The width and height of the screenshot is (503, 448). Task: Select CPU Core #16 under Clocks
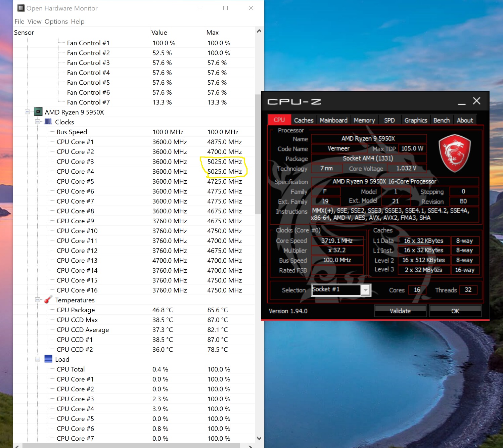pos(134,290)
